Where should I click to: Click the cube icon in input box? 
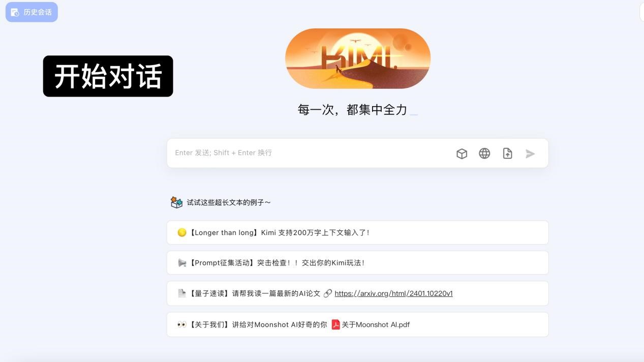(462, 153)
